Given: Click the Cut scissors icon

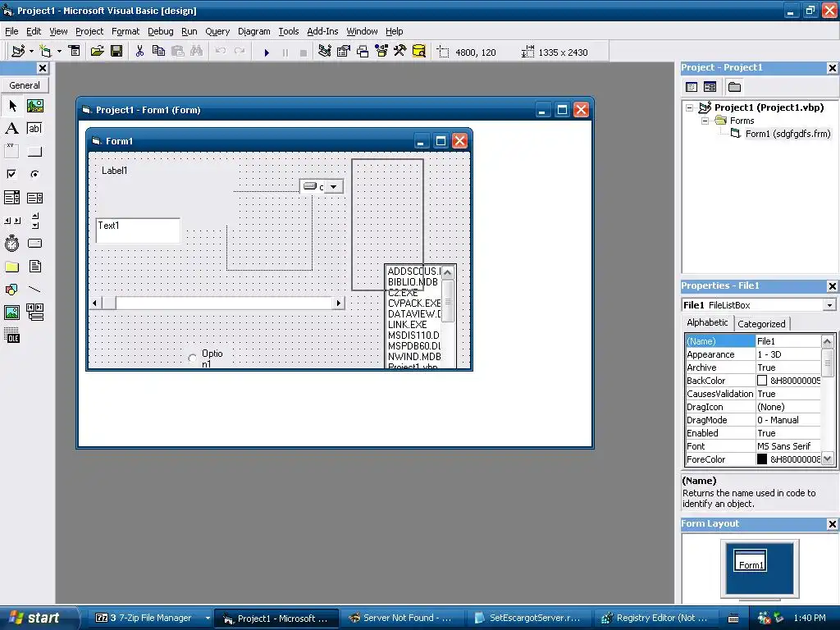Looking at the screenshot, I should 139,52.
